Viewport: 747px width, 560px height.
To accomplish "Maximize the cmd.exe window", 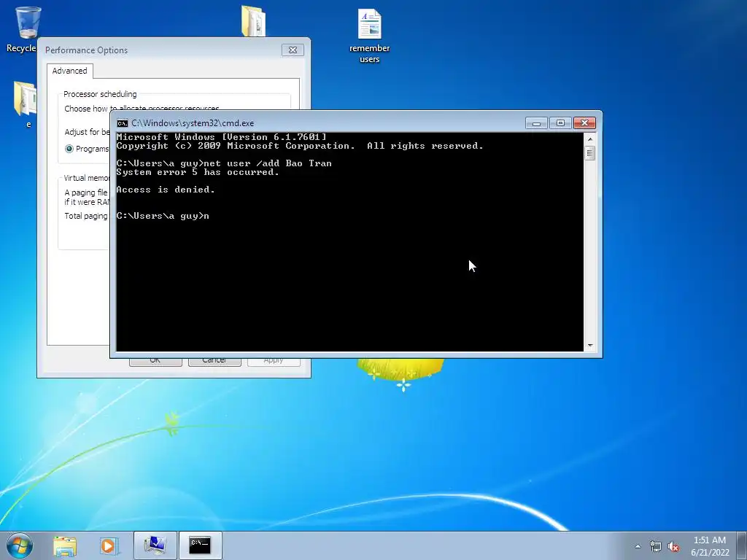I will pyautogui.click(x=560, y=123).
